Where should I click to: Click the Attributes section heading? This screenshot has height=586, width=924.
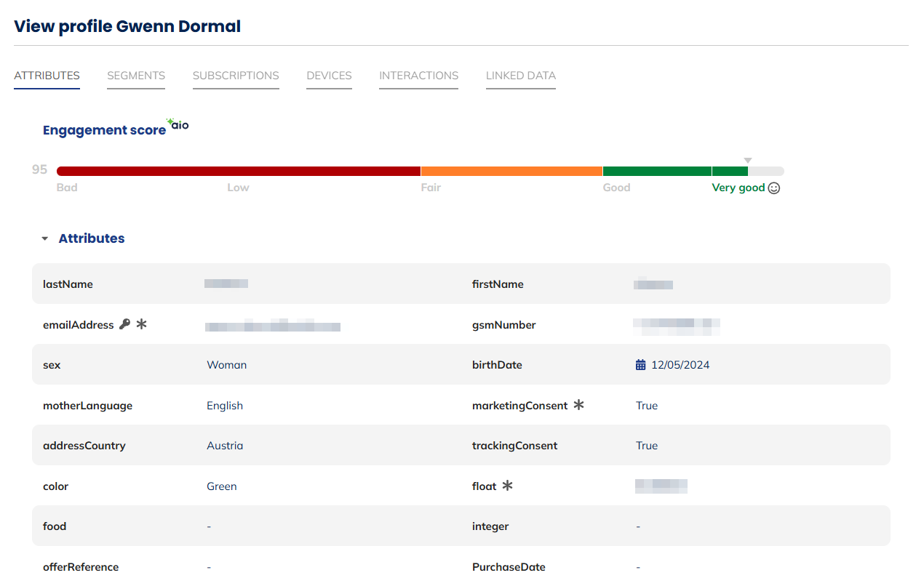click(92, 238)
